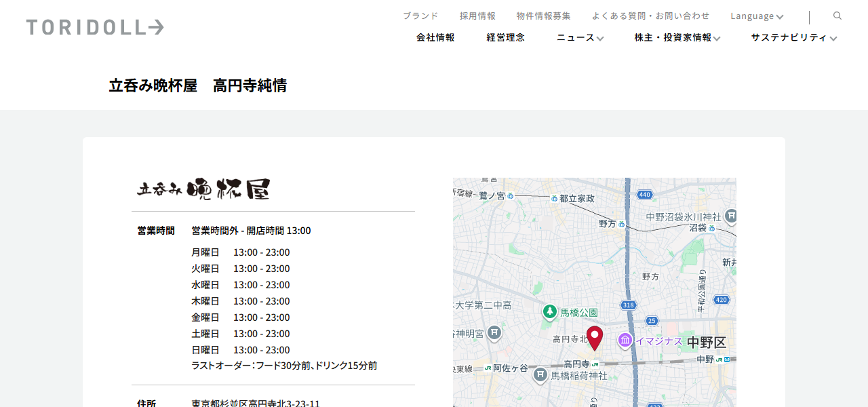Click the 中野沼袋氷川神社 shrine marker

731,216
